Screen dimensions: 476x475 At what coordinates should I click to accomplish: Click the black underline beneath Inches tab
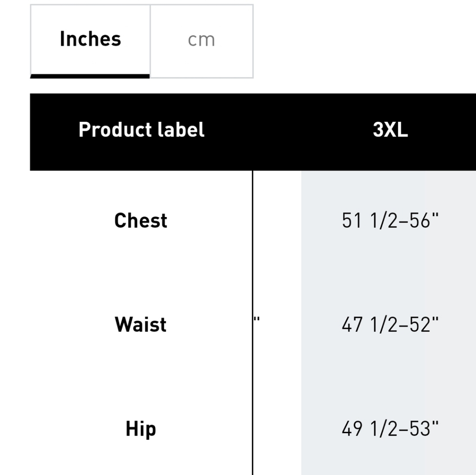pos(90,76)
